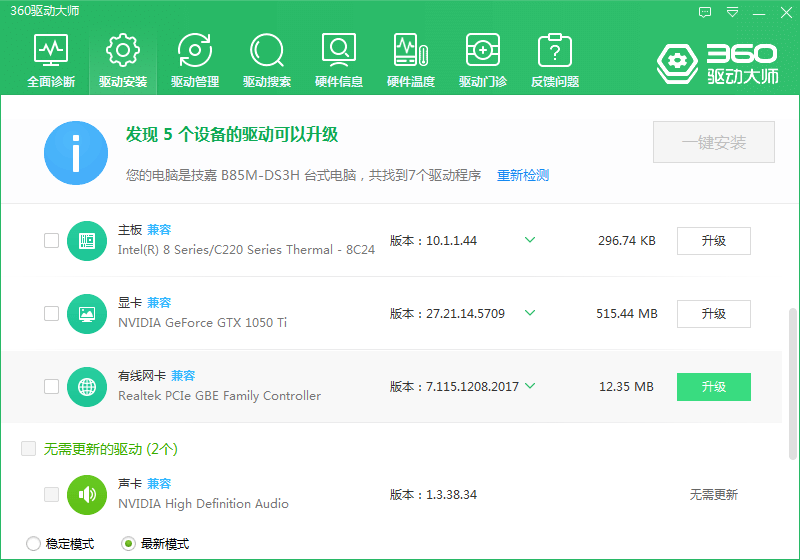Image resolution: width=800 pixels, height=560 pixels.
Task: Expand version dropdown for 主板 driver
Action: point(530,240)
